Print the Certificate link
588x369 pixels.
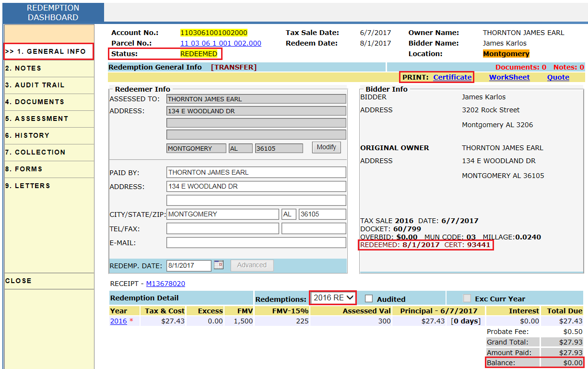[x=452, y=77]
